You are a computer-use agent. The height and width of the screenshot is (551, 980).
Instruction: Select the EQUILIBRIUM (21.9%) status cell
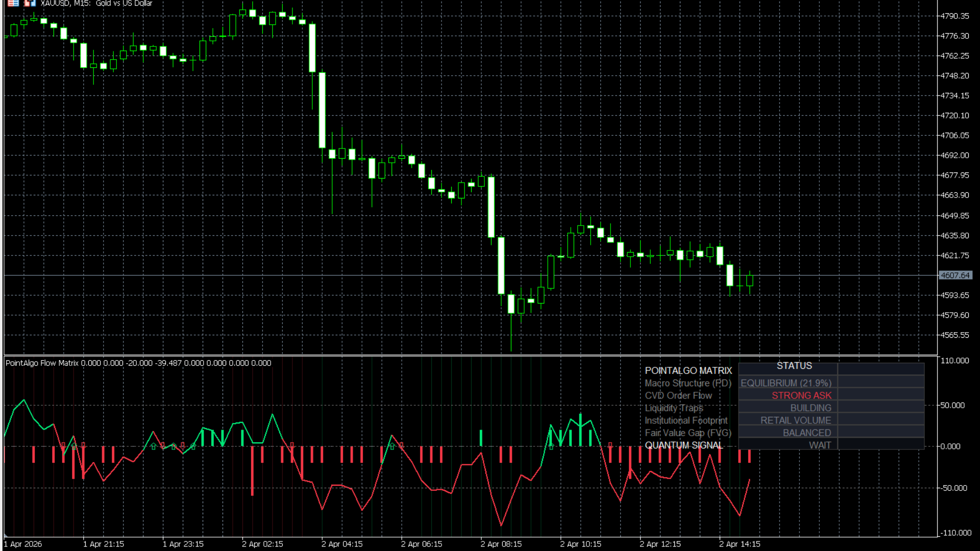coord(786,383)
